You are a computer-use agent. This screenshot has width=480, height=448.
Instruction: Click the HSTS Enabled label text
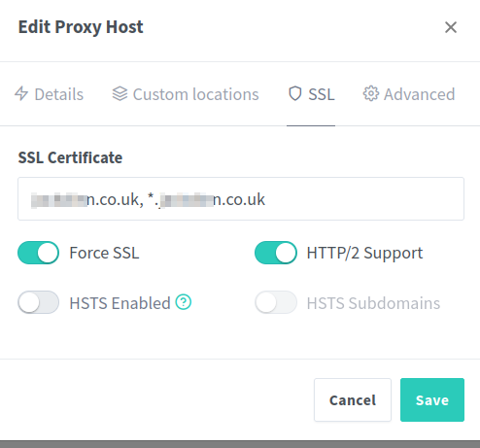tap(120, 303)
